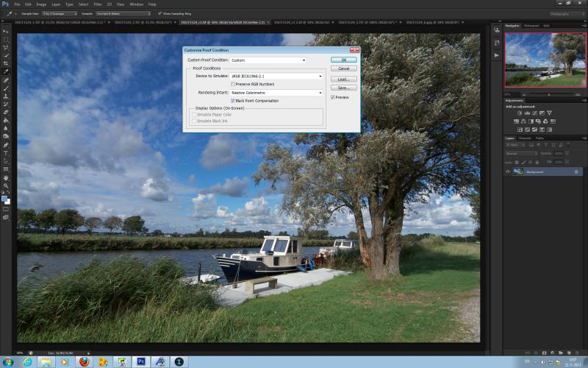Viewport: 588px width, 368px height.
Task: Click the Navigator preview thumbnail
Action: (x=545, y=60)
